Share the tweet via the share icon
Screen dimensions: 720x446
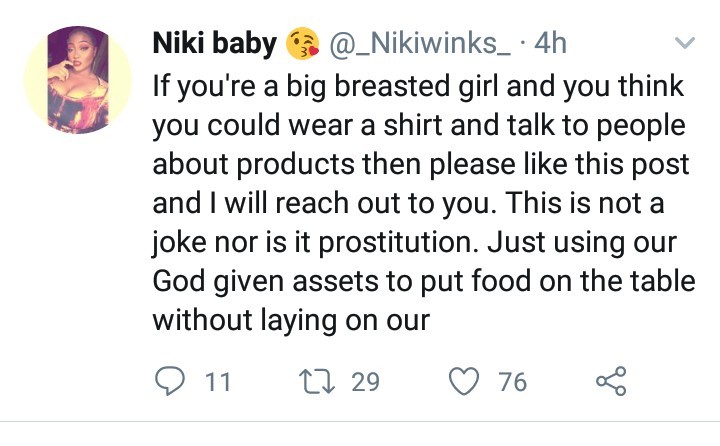(609, 381)
